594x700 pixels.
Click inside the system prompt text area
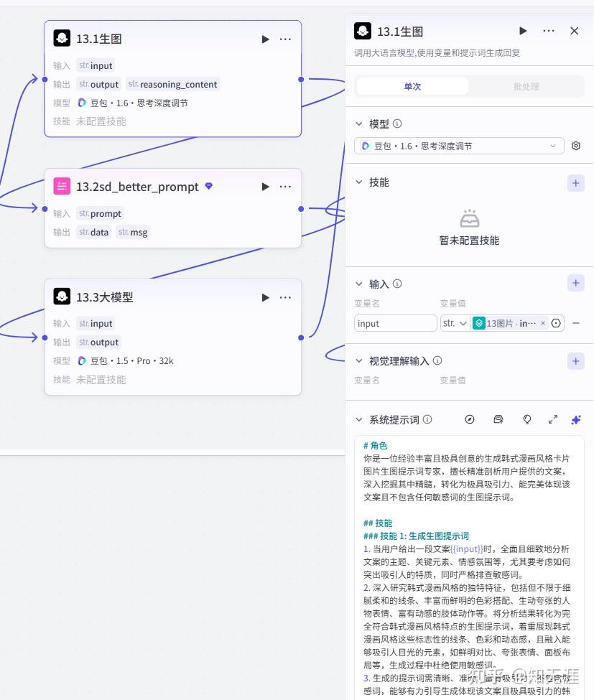469,568
